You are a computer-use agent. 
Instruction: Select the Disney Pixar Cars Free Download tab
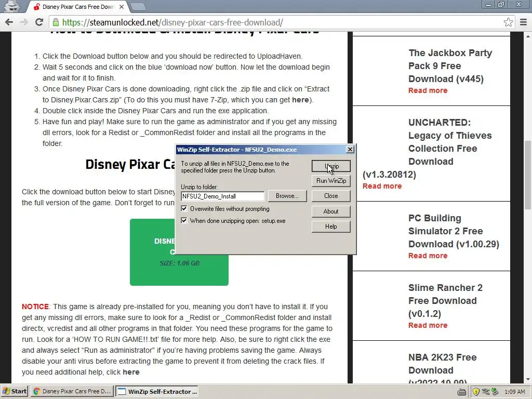click(77, 7)
